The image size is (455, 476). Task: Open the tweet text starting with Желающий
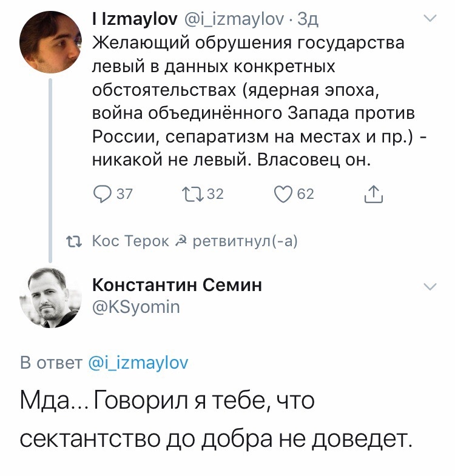pos(259,101)
